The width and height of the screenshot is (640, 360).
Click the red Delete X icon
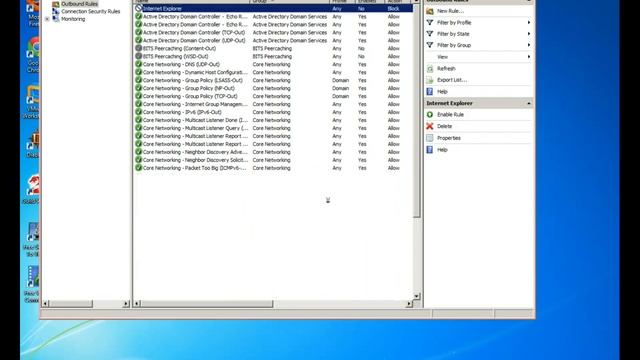[x=430, y=126]
